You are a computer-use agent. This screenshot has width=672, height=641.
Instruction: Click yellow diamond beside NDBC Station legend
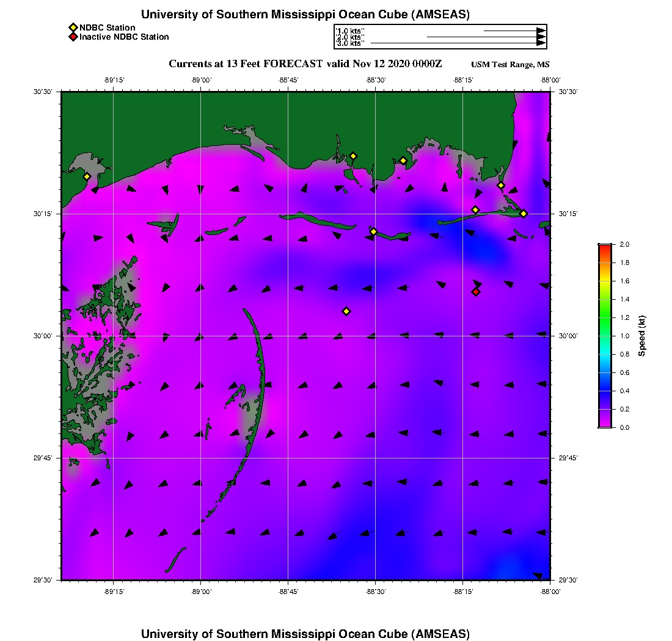click(73, 27)
